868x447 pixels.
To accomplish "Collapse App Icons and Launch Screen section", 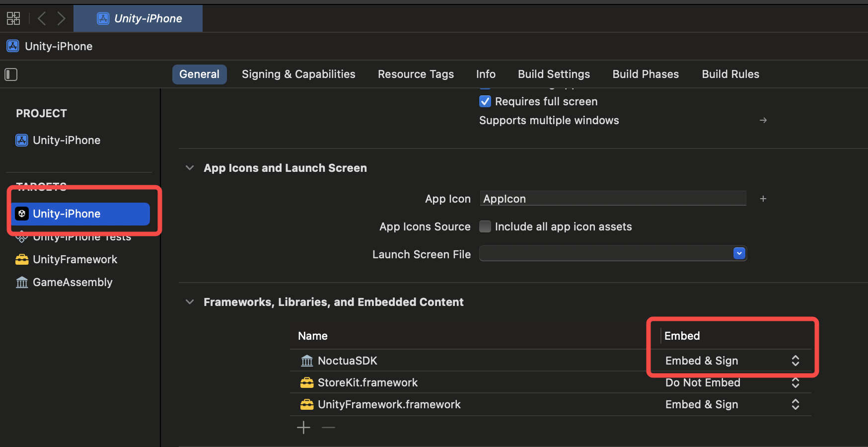I will point(190,168).
